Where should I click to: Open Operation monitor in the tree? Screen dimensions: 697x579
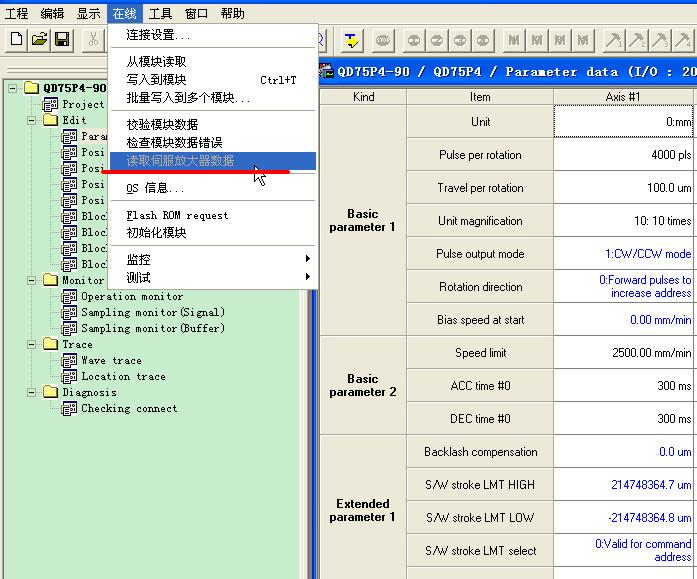point(131,296)
